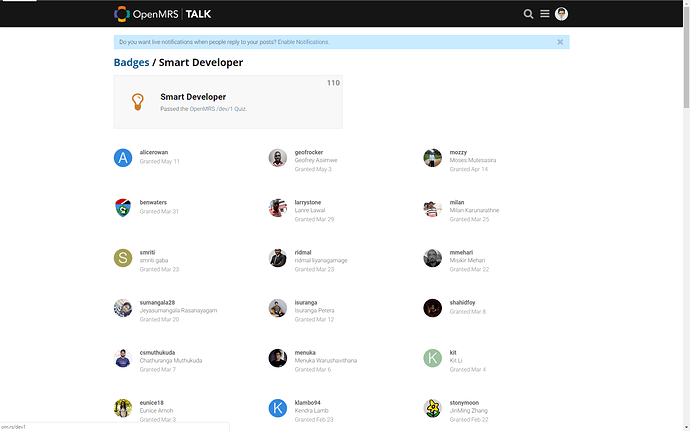Screen dimensions: 690x431
Task: Open stonymoon's flower avatar
Action: tap(433, 409)
